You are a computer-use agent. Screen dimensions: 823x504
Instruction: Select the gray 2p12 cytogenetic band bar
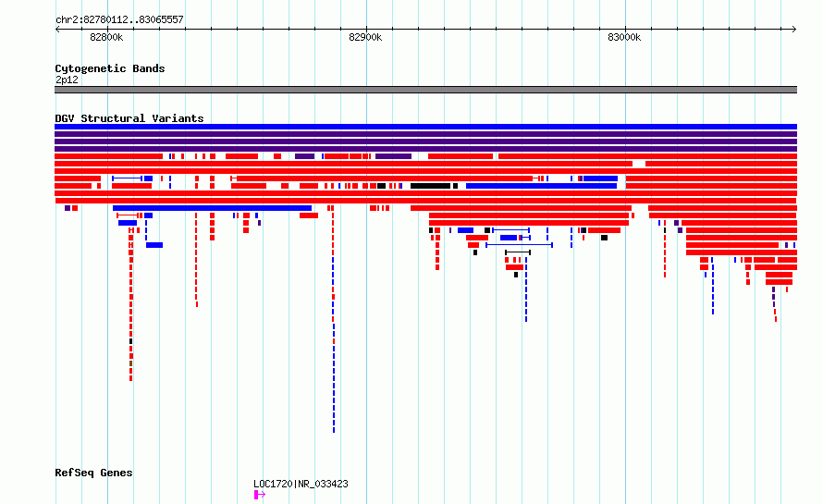[425, 90]
